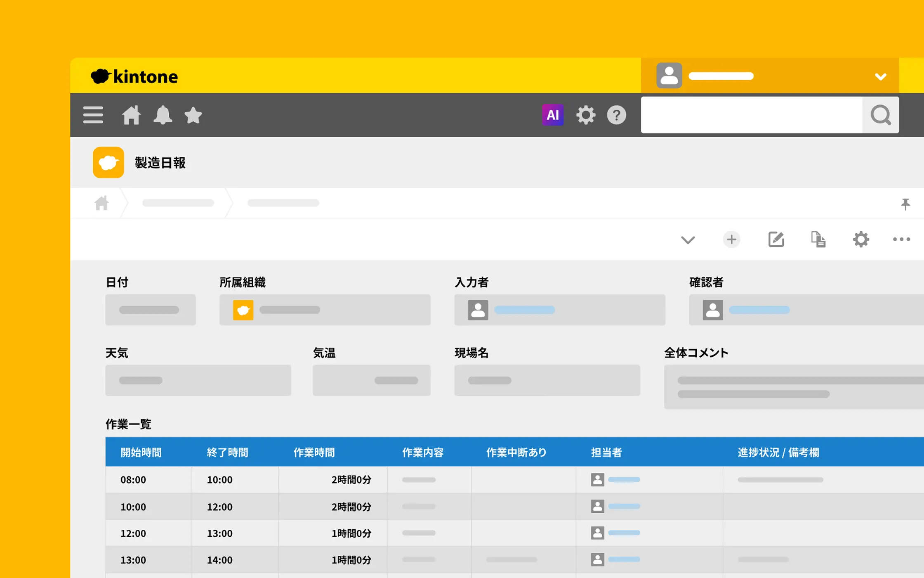Launch the AI assistant button
This screenshot has width=924, height=578.
point(552,115)
